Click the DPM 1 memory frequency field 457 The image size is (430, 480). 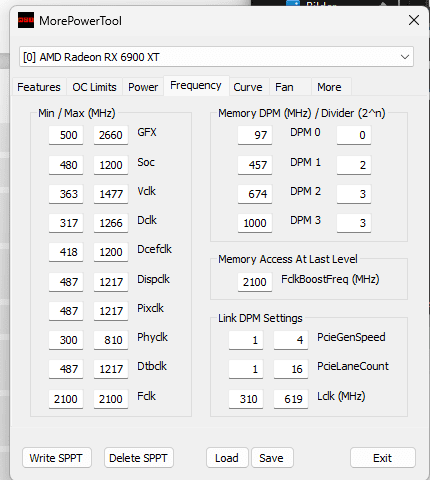coord(255,165)
